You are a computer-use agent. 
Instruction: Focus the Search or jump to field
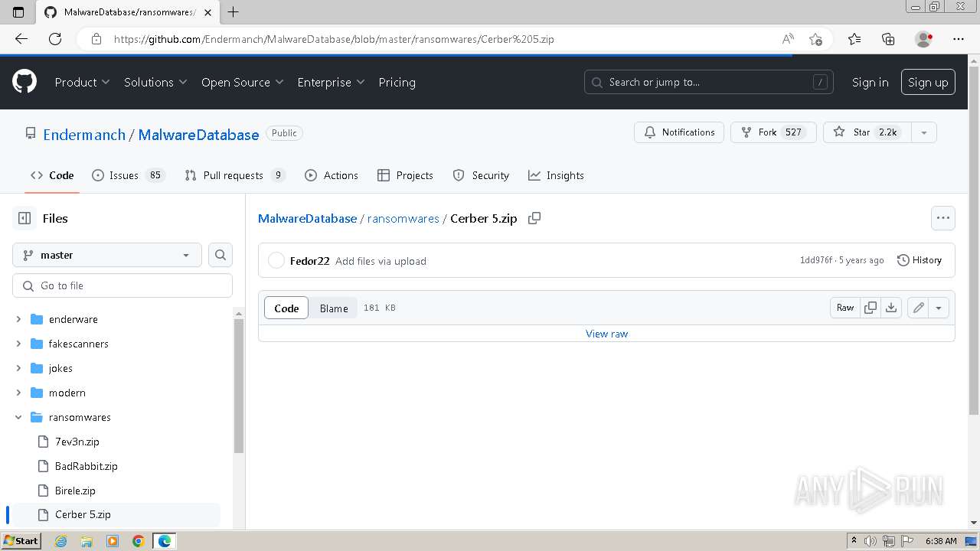pyautogui.click(x=709, y=82)
